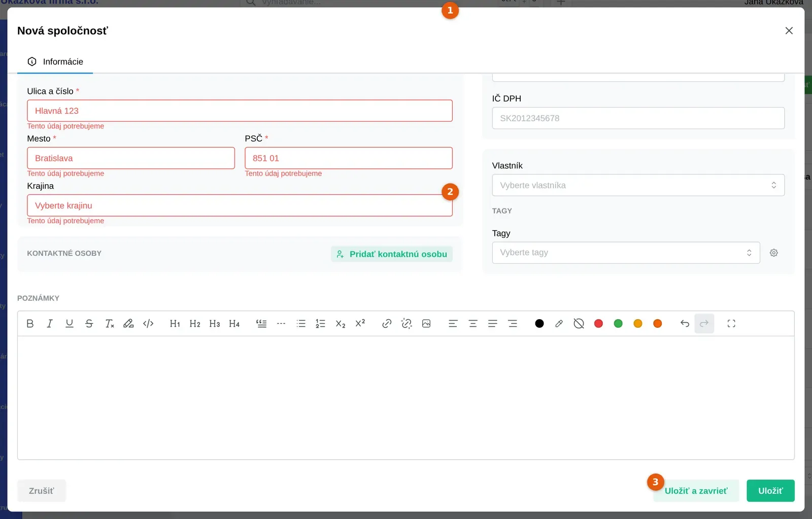
Task: Pick the black text color swatch
Action: pos(539,324)
